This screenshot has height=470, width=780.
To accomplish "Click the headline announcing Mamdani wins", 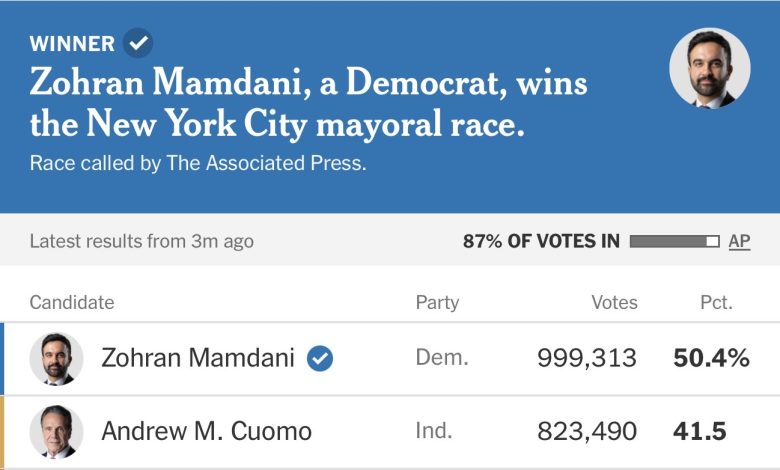I will (x=308, y=103).
